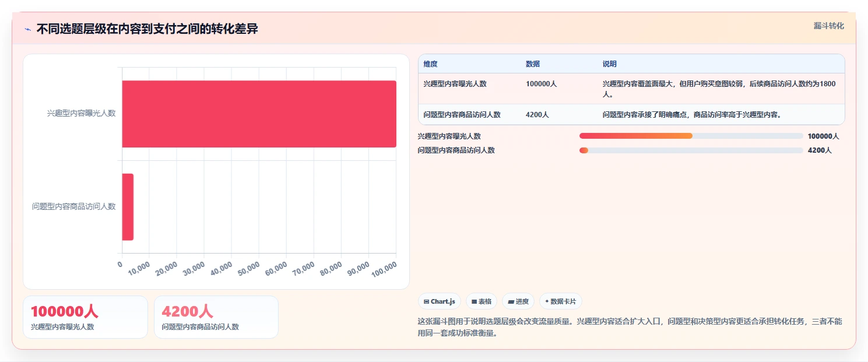868x362 pixels.
Task: Click the 兴趣型内容曝光人数 chart bar
Action: pos(259,114)
